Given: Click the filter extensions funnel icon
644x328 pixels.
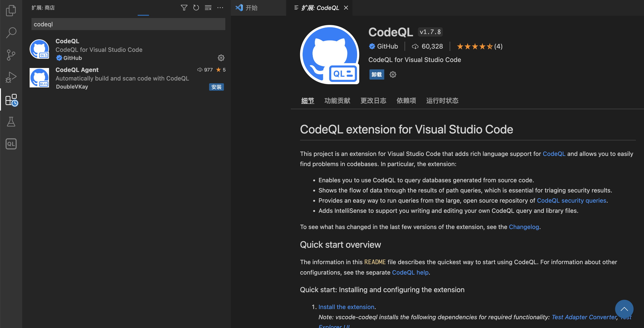Looking at the screenshot, I should [x=184, y=8].
